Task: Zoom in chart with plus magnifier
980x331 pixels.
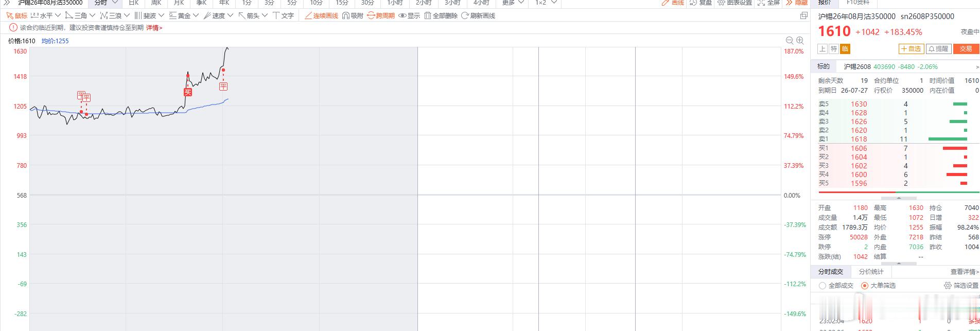Action: click(x=800, y=40)
